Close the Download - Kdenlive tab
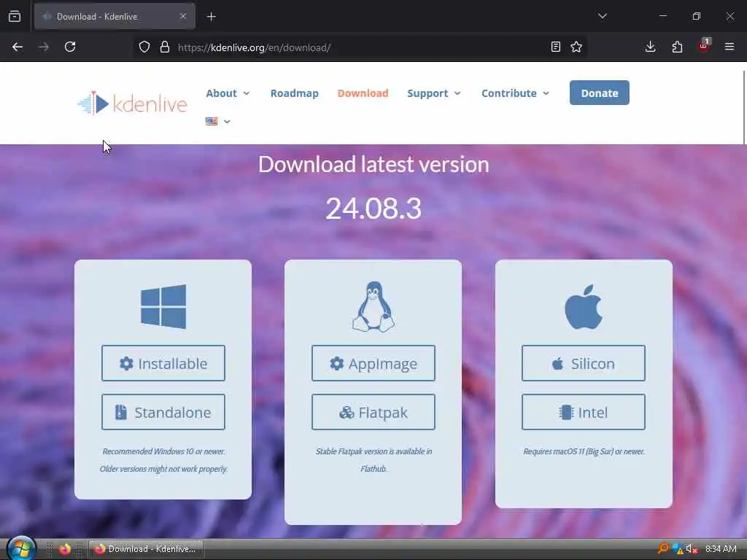 coord(183,16)
